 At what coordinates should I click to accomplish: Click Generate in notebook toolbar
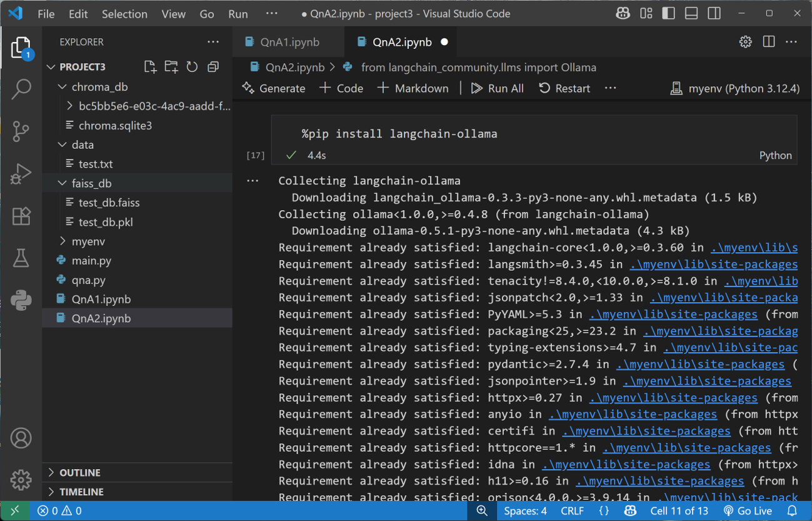click(274, 88)
